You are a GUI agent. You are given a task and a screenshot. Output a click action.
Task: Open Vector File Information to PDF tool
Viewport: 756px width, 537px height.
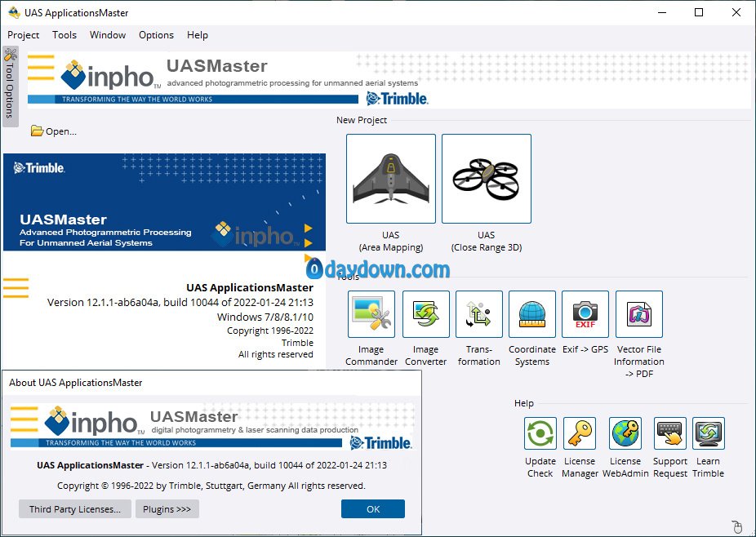coord(638,314)
